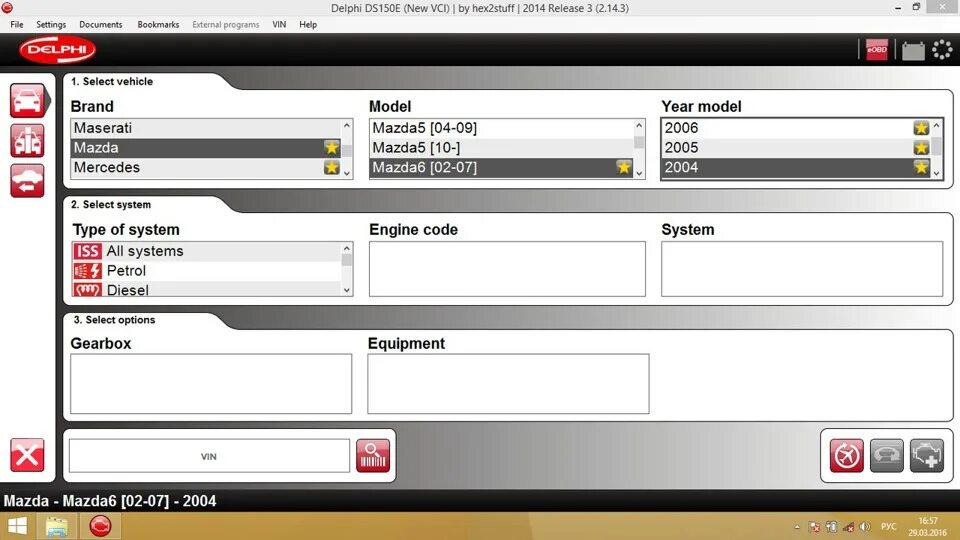The width and height of the screenshot is (960, 540).
Task: Open the External programs menu
Action: click(x=226, y=24)
